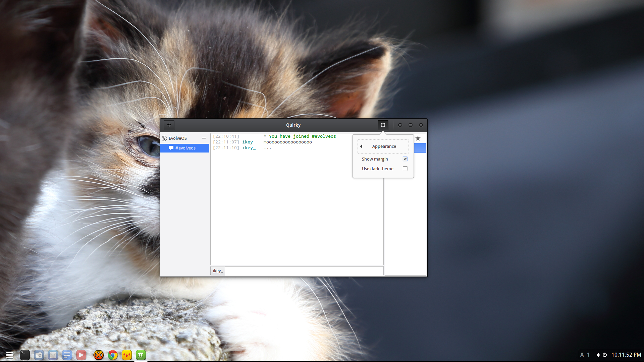644x362 pixels.
Task: Select the highlighted user row in the list
Action: (420, 148)
